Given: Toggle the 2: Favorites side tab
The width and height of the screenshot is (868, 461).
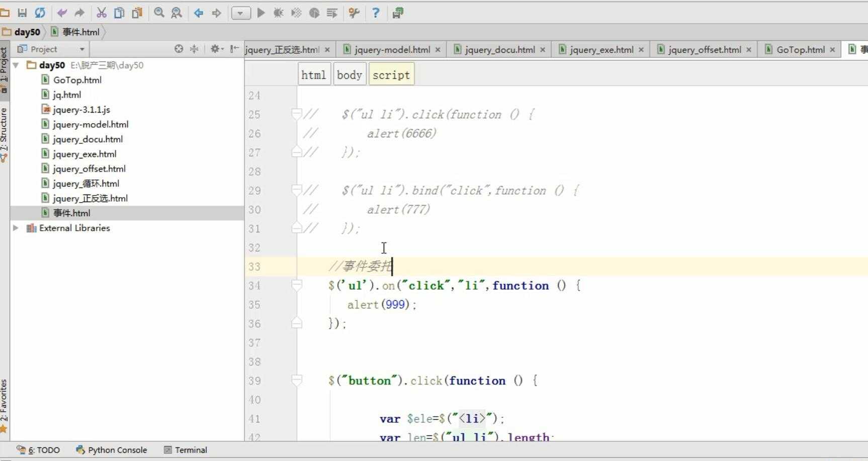Looking at the screenshot, I should click(x=4, y=405).
